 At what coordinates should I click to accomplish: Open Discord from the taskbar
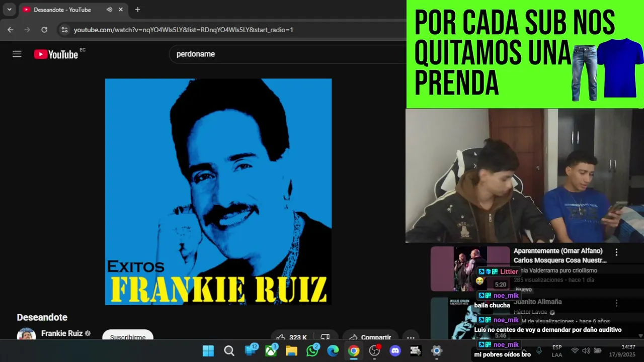[395, 351]
